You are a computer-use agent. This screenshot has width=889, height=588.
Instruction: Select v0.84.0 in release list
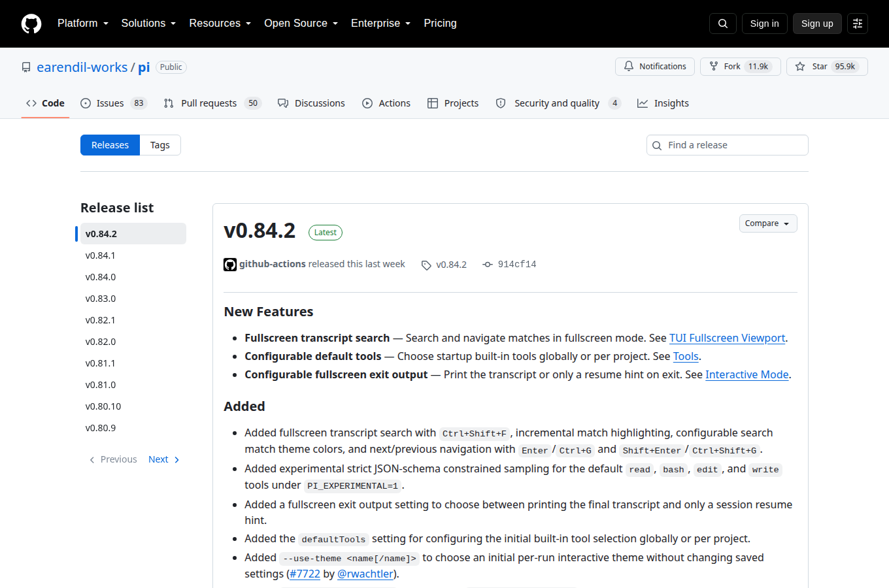point(133,277)
